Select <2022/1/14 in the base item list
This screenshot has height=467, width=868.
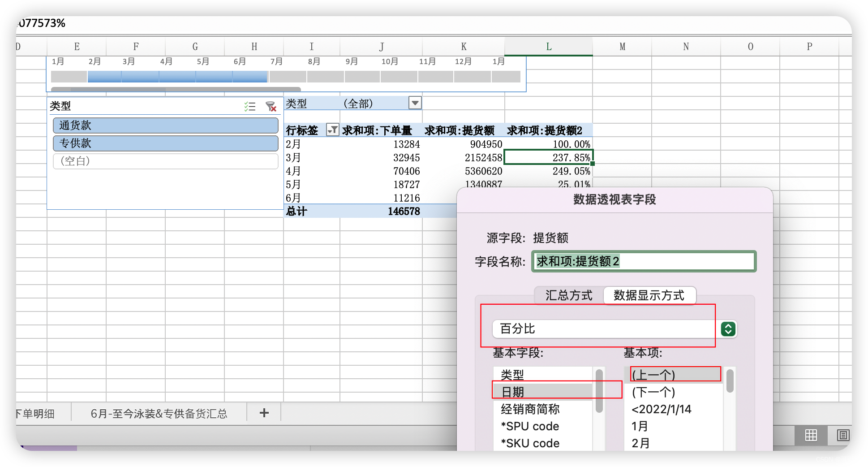[674, 409]
